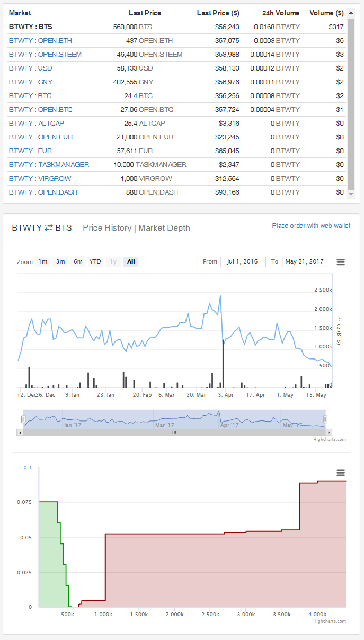The image size is (364, 640).
Task: Open the BTWTY : USD market
Action: [31, 68]
